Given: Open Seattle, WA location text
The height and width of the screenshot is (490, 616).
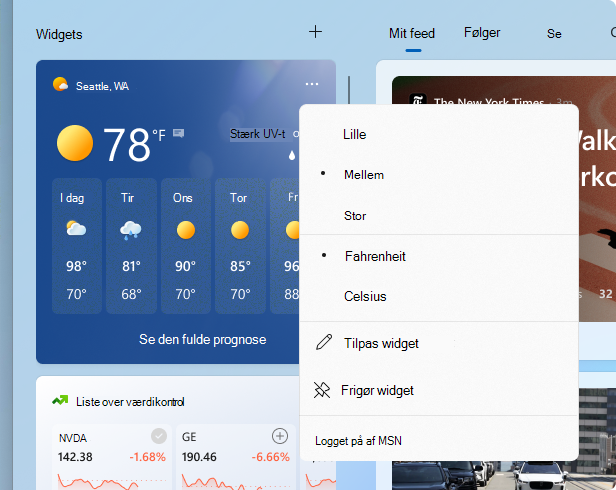Looking at the screenshot, I should [x=102, y=86].
